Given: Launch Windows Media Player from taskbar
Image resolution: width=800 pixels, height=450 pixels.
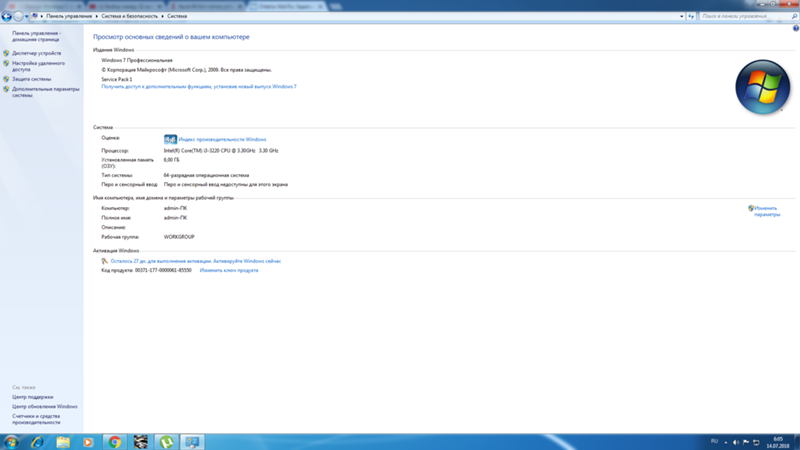Looking at the screenshot, I should pyautogui.click(x=88, y=442).
